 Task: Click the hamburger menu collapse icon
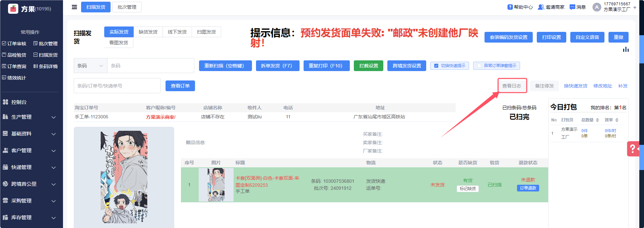click(x=74, y=7)
